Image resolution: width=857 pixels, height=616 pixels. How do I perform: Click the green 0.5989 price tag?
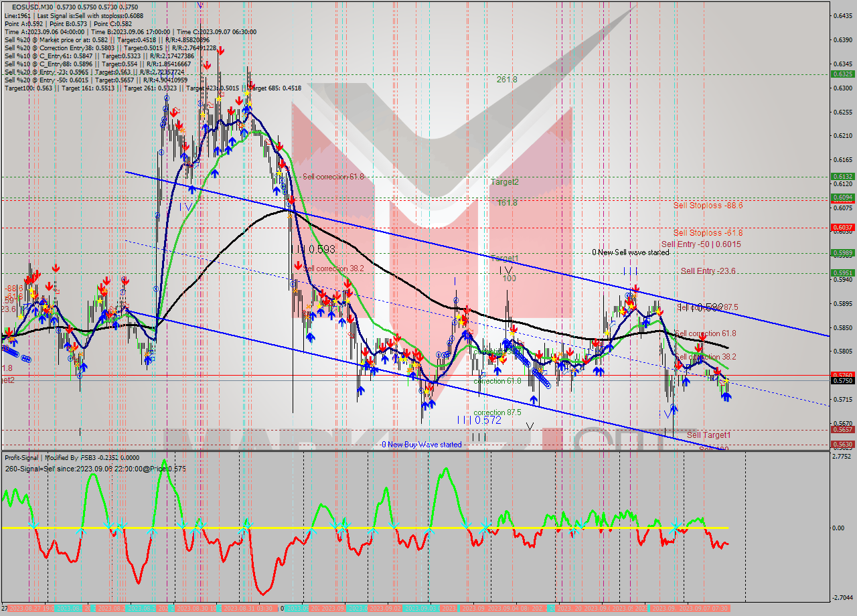842,253
